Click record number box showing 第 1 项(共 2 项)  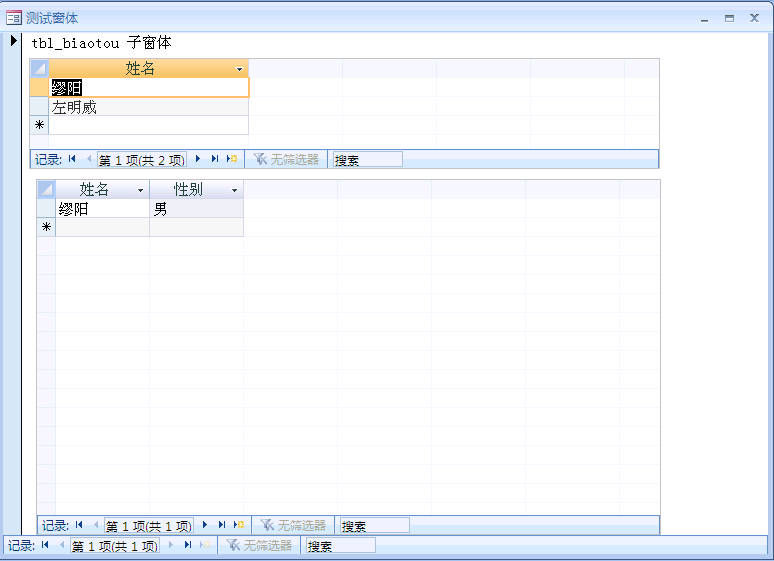click(142, 160)
